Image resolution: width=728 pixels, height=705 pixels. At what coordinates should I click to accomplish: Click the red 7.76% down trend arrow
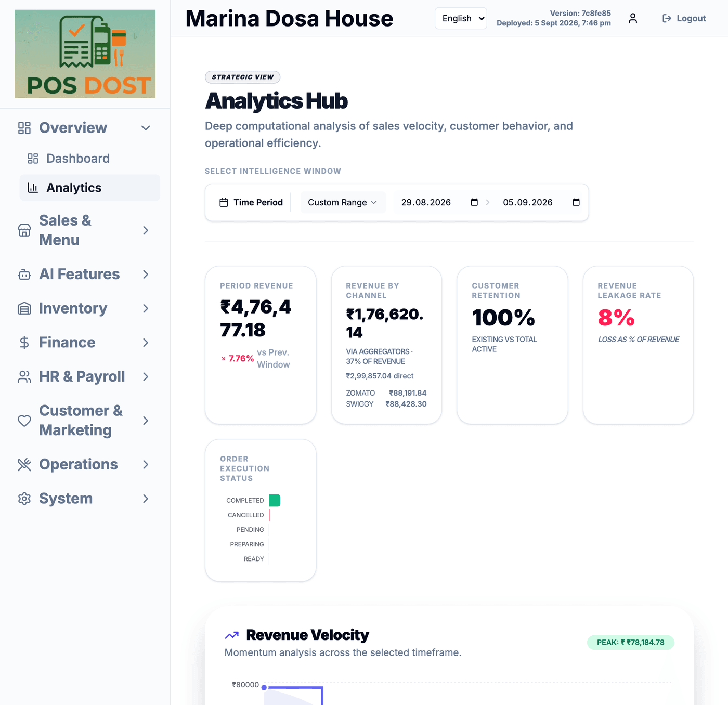pyautogui.click(x=224, y=359)
